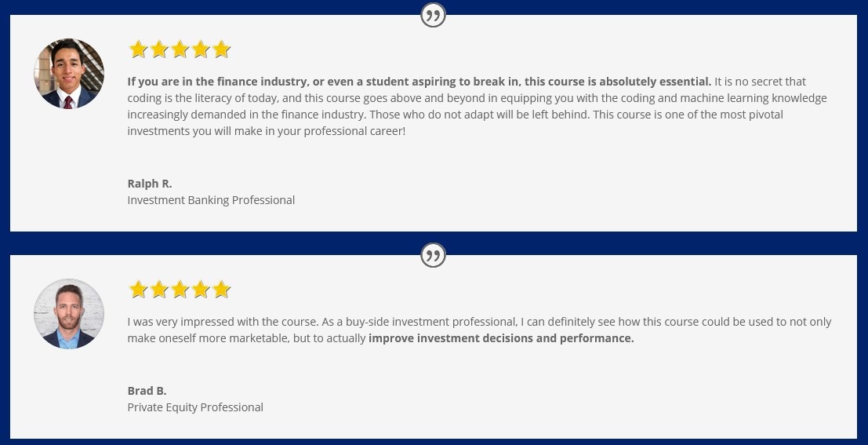Click the name Brad B.
The width and height of the screenshot is (868, 445).
(147, 391)
